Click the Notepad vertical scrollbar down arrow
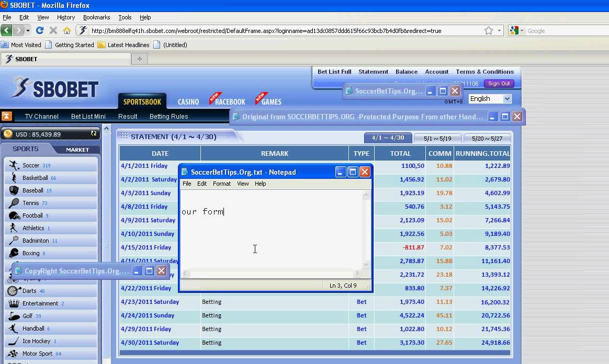This screenshot has height=364, width=609. 366,265
